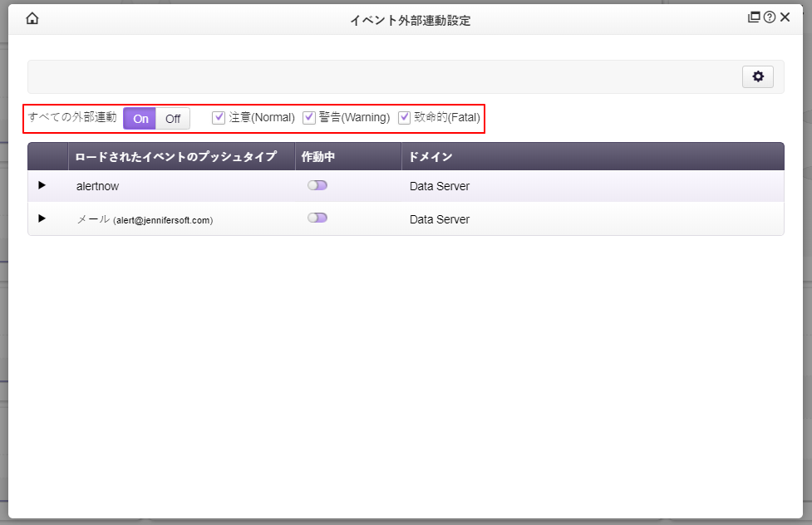Open settings with the gear button
The height and width of the screenshot is (525, 812).
tap(757, 76)
